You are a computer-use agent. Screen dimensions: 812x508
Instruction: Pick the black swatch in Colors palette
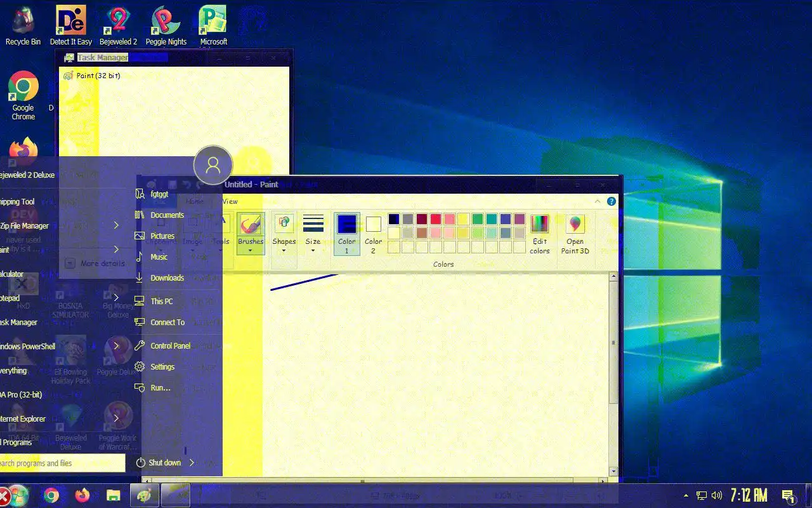tap(394, 219)
